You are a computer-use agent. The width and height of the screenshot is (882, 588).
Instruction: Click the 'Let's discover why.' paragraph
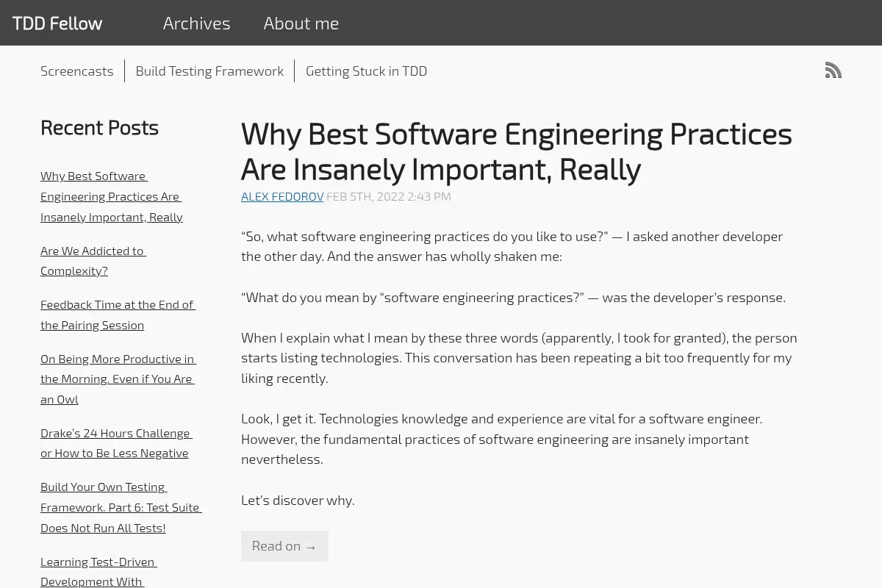298,501
